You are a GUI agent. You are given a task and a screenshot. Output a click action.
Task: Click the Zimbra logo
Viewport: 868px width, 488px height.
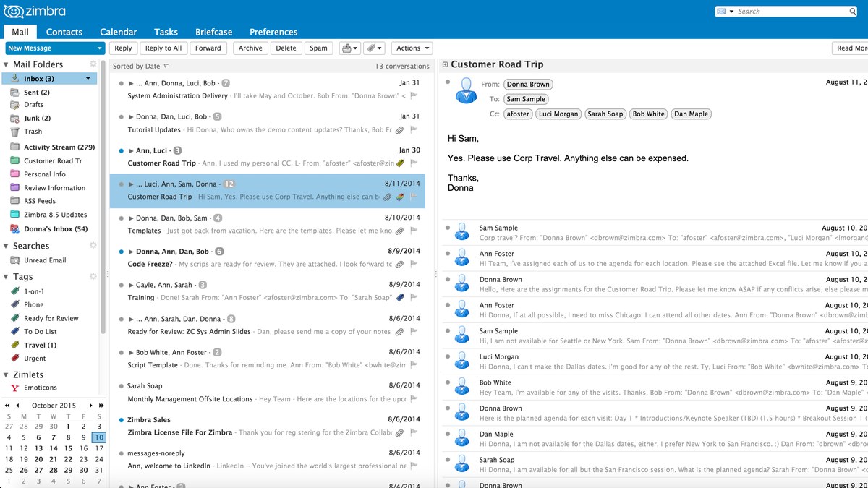35,11
